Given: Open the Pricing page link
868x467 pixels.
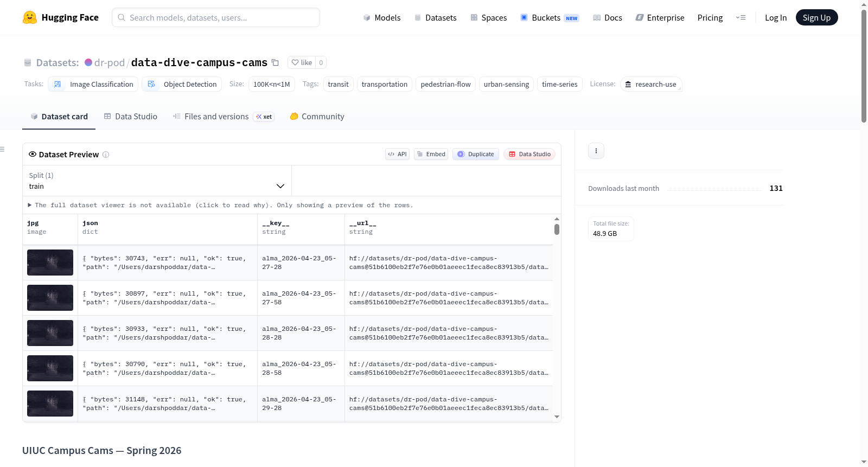Looking at the screenshot, I should [x=710, y=17].
